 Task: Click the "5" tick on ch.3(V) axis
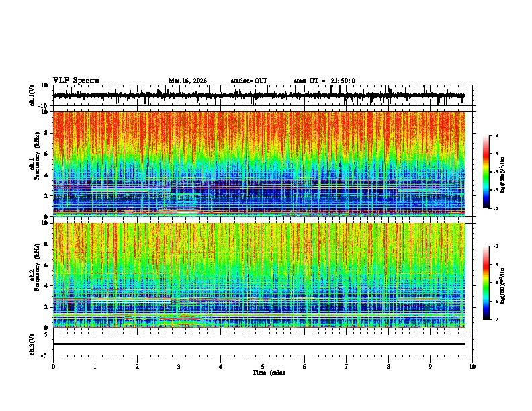tap(46, 334)
